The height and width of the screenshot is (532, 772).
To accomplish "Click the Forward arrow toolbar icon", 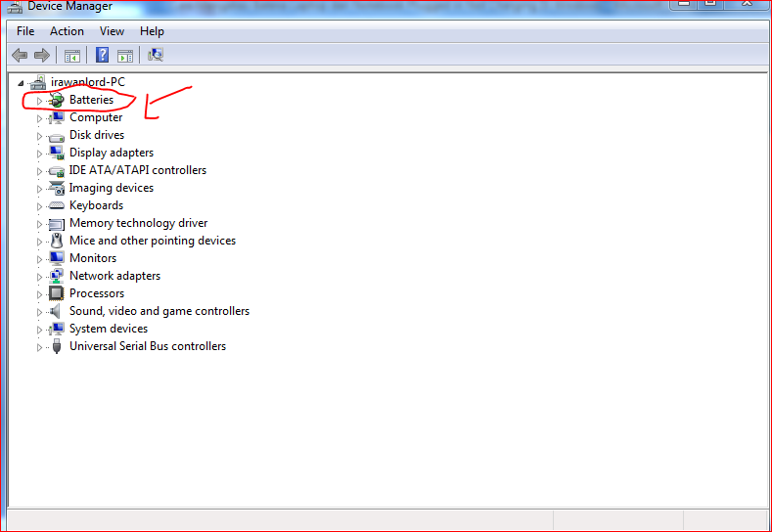I will (42, 55).
